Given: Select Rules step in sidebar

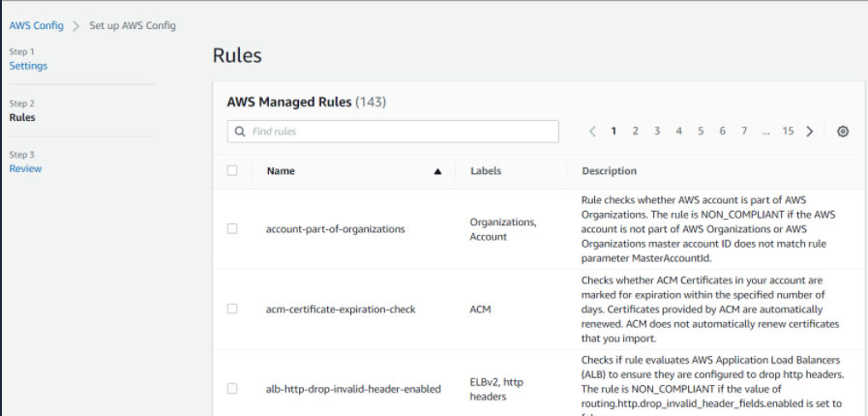Looking at the screenshot, I should coord(22,117).
